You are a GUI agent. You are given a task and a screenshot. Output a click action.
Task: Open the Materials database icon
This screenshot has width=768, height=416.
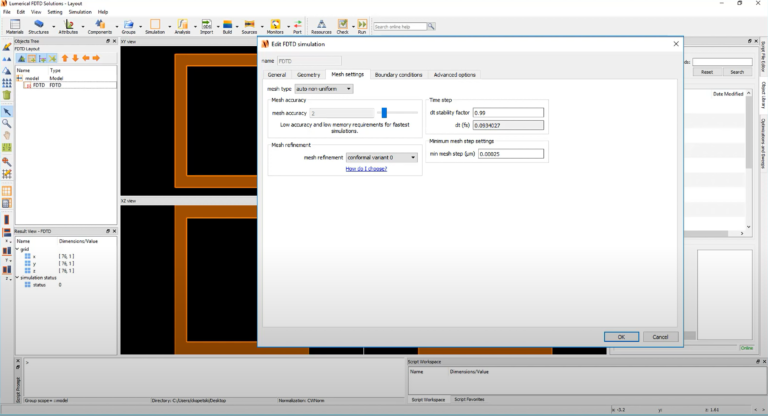15,26
